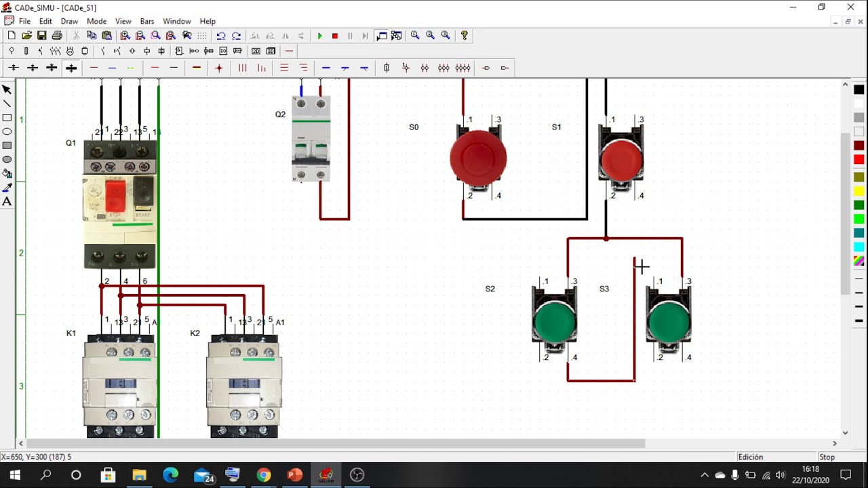Click the Q2 circuit breaker component

click(x=311, y=139)
